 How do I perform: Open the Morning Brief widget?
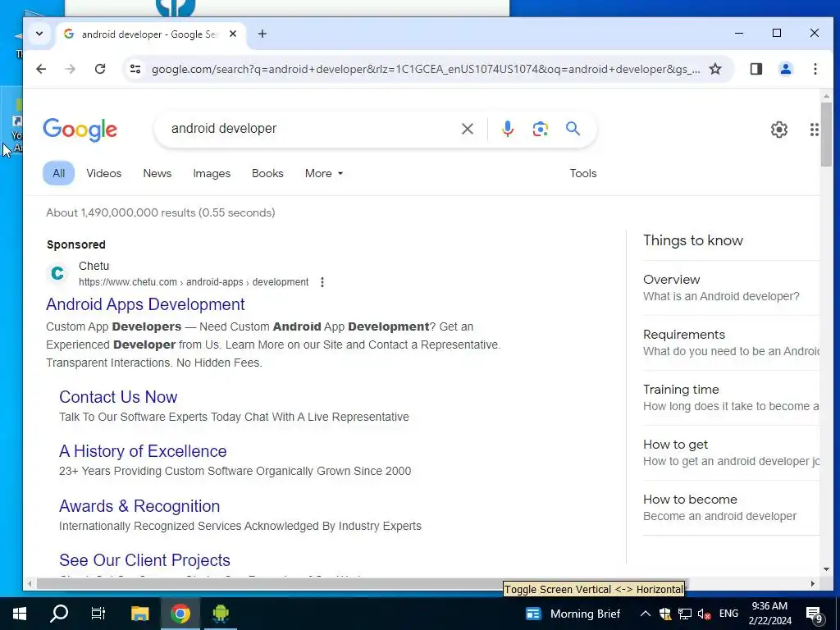[x=572, y=614]
